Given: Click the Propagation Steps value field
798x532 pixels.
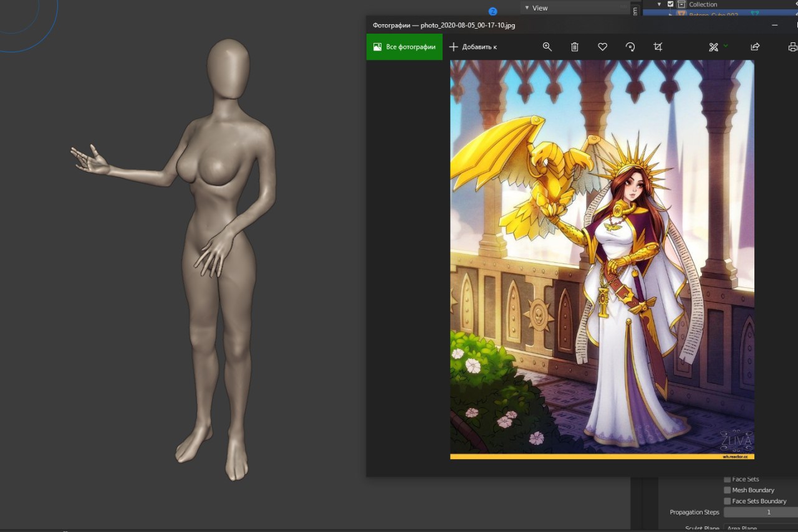Looking at the screenshot, I should tap(761, 512).
